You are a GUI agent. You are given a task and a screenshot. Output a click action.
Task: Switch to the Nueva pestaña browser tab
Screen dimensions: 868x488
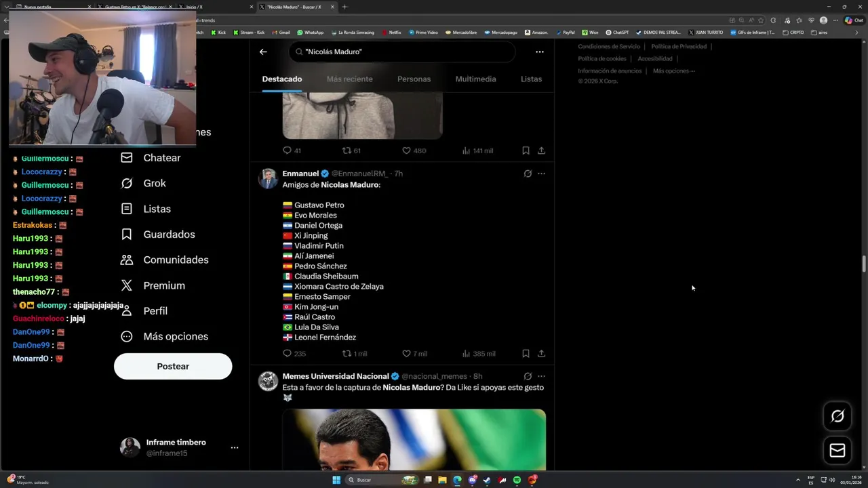click(x=54, y=7)
